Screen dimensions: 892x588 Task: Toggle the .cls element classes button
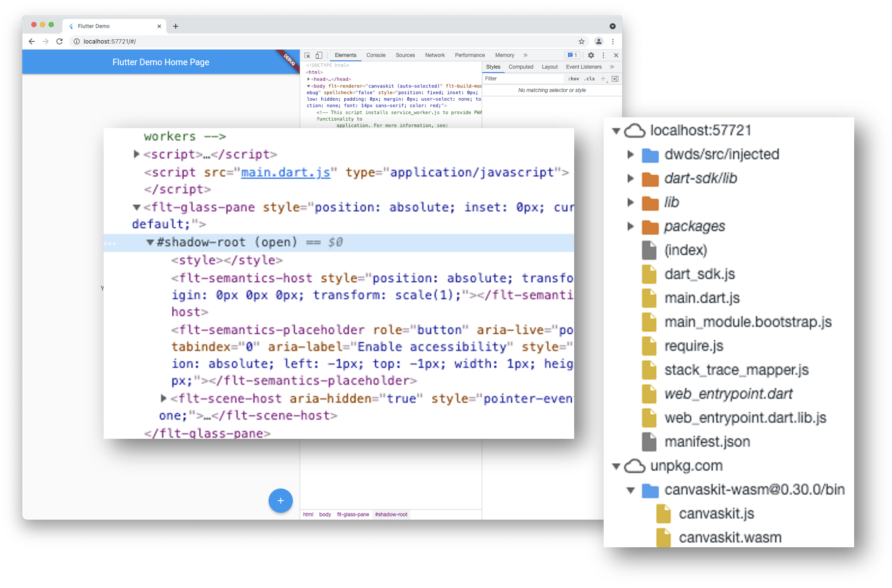click(x=589, y=79)
